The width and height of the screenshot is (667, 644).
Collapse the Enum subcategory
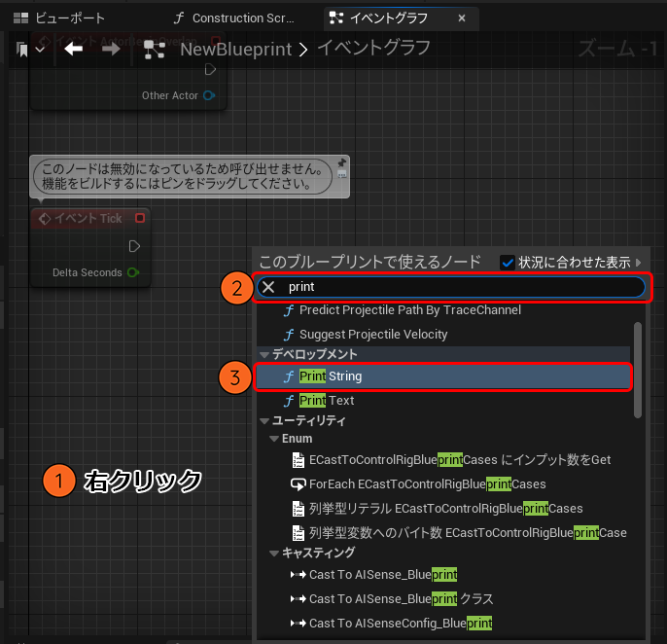[275, 440]
